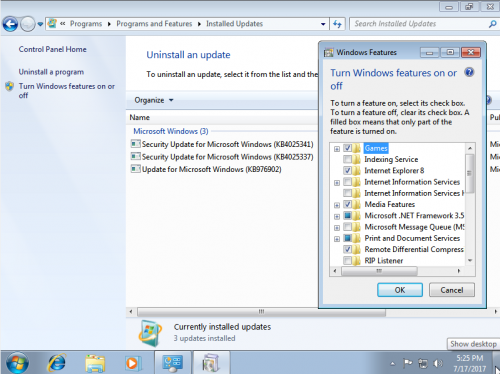Open the address bar history dropdown
500x374 pixels.
(323, 24)
